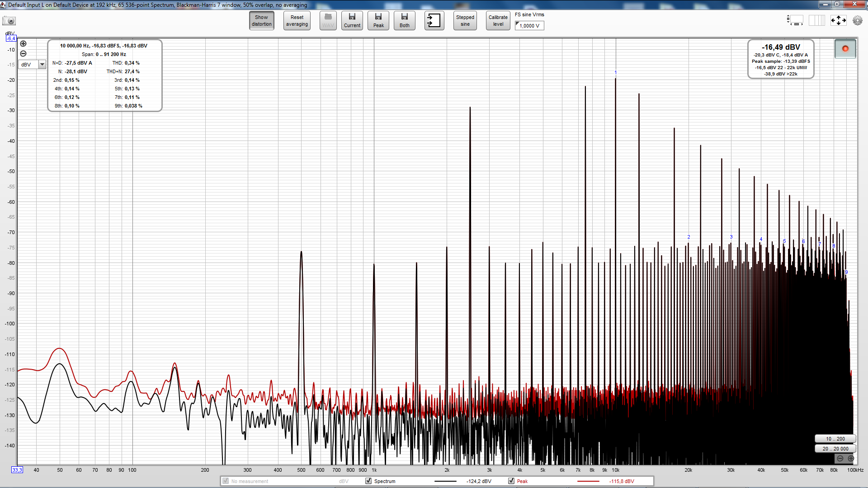868x488 pixels.
Task: Select the 20 .. 20 000 range preset
Action: [x=835, y=449]
